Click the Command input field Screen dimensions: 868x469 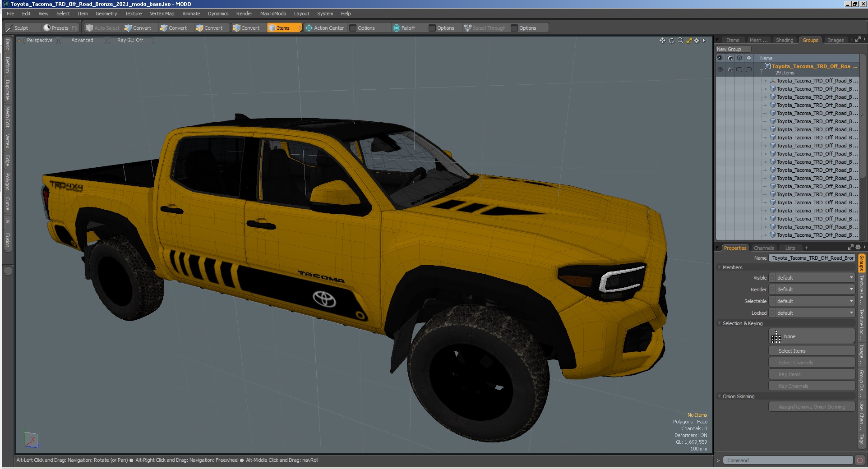pos(788,460)
